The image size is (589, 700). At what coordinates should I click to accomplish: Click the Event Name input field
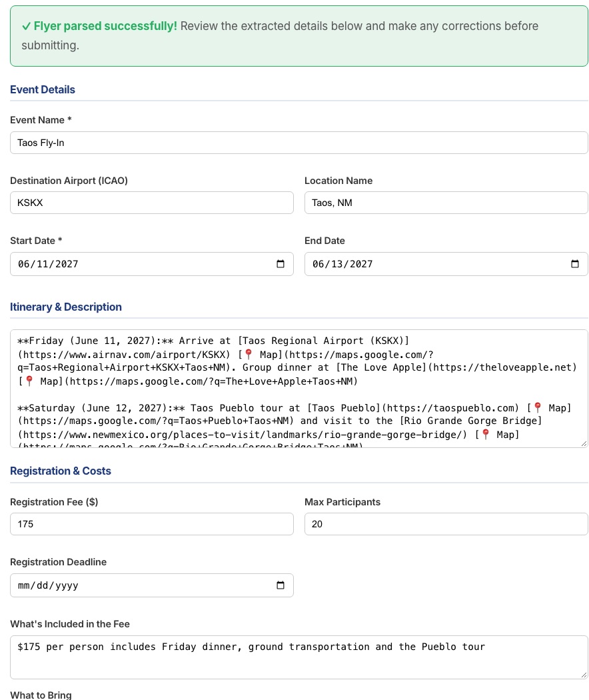pyautogui.click(x=299, y=143)
